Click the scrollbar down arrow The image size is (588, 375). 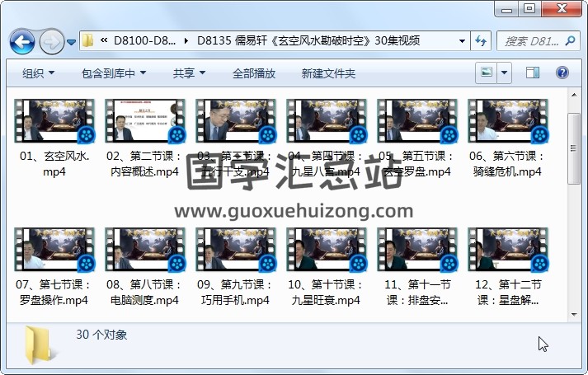(x=574, y=314)
